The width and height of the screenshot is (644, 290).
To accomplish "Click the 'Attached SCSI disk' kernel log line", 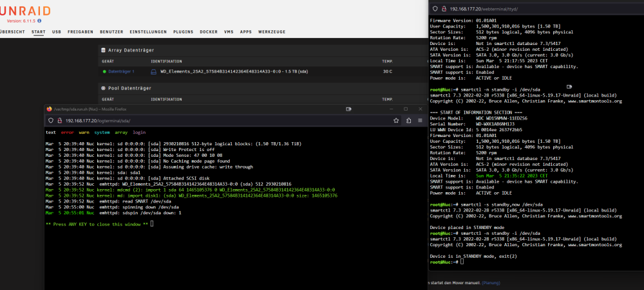I will pyautogui.click(x=128, y=178).
